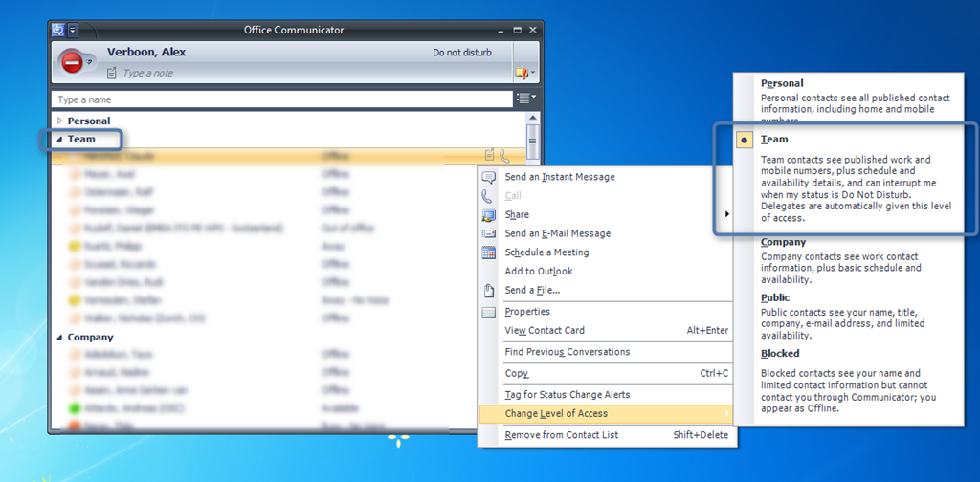Choose Send an Instant Message

click(560, 177)
